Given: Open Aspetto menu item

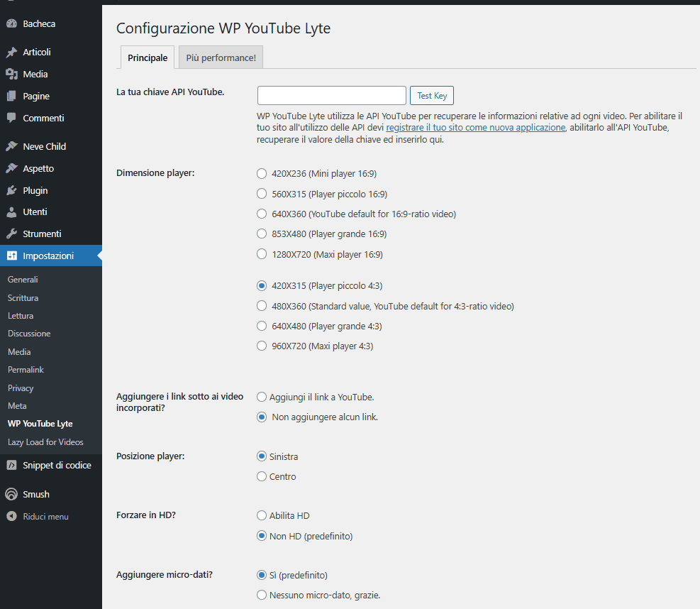Looking at the screenshot, I should [x=51, y=168].
